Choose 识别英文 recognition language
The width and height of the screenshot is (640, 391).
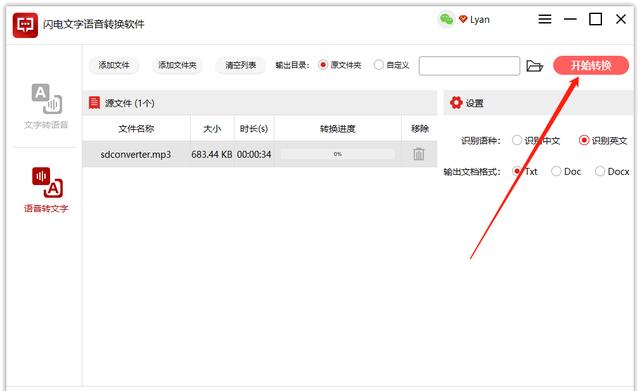click(603, 140)
